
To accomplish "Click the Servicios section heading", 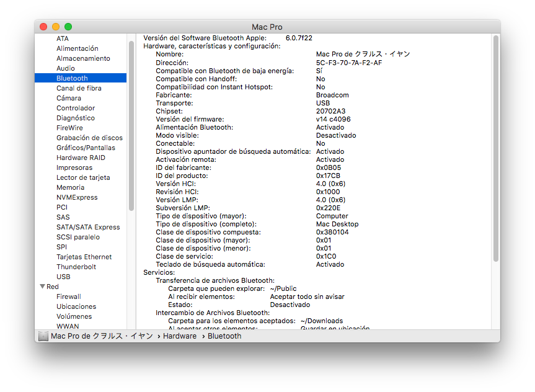I will click(159, 272).
